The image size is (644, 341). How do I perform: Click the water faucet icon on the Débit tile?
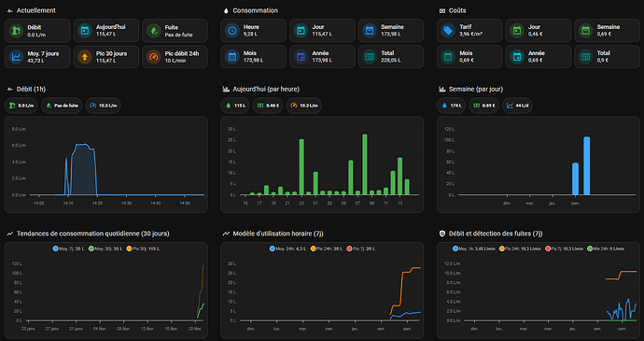16,31
